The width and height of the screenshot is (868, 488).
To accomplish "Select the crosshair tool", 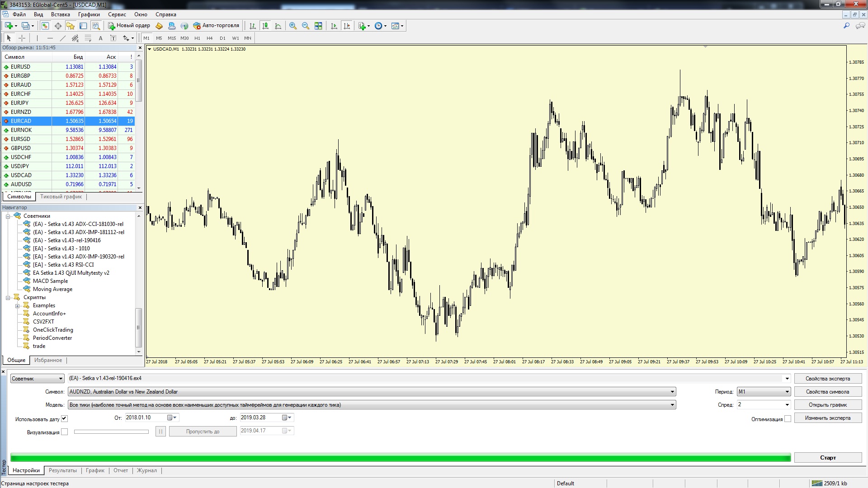I will click(22, 38).
